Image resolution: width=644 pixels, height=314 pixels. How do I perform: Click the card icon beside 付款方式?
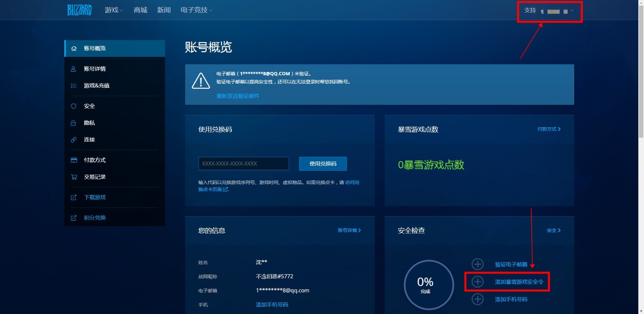74,160
